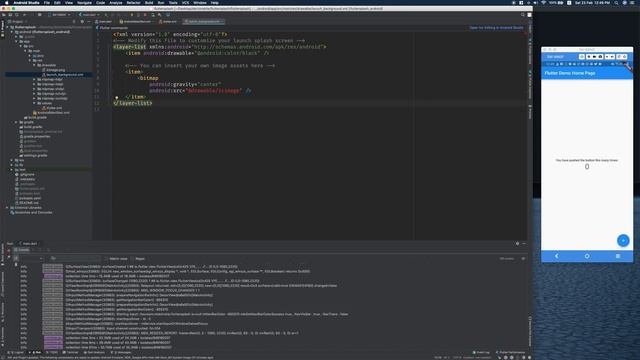Open the File menu
The height and width of the screenshot is (360, 640).
click(x=47, y=2)
